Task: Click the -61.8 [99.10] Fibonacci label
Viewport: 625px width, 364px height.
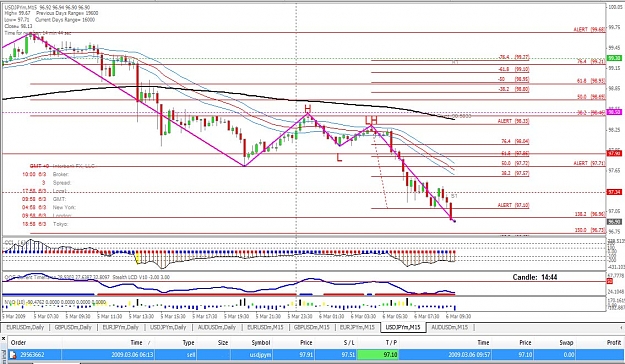Action: coord(514,69)
